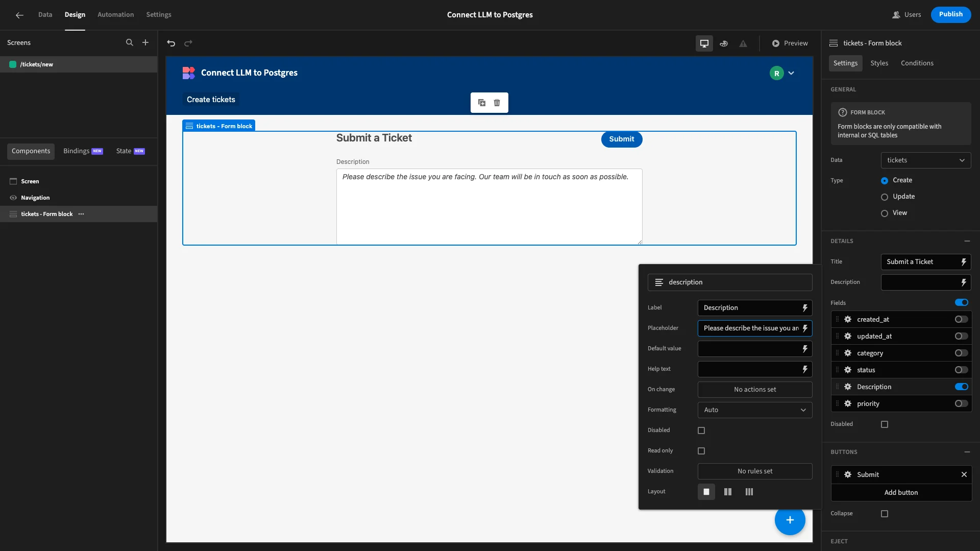
Task: Open the tickets Form block more options
Action: point(81,214)
